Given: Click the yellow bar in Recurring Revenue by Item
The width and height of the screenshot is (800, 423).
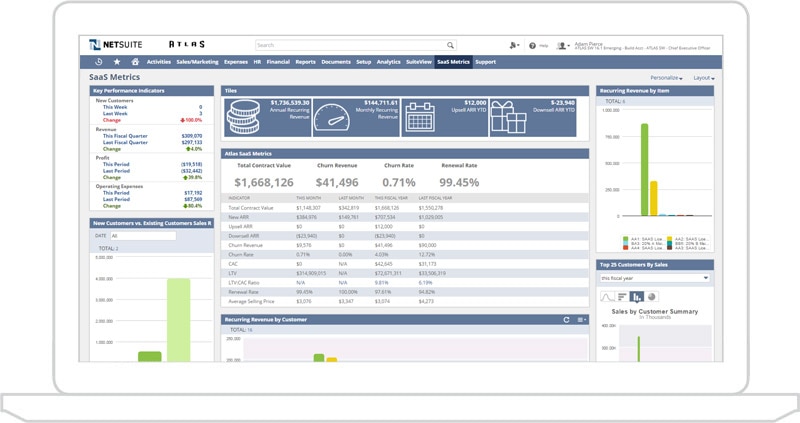Looking at the screenshot, I should tap(654, 198).
